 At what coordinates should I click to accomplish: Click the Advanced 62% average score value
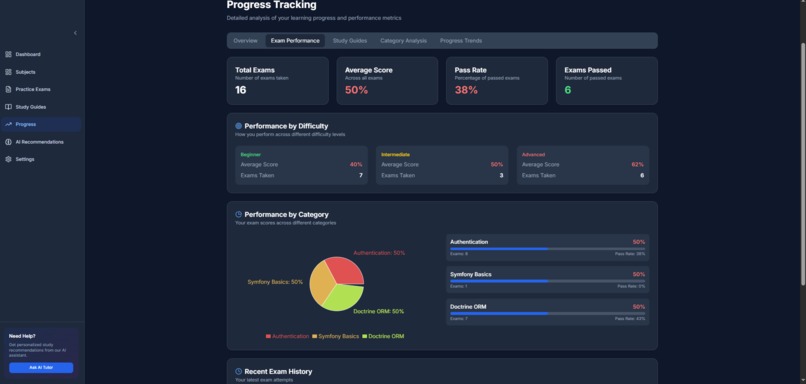click(637, 164)
